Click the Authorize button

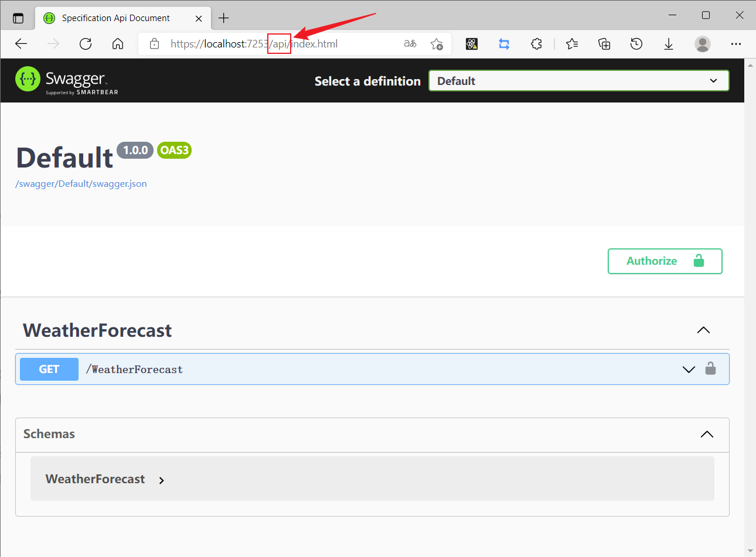665,261
